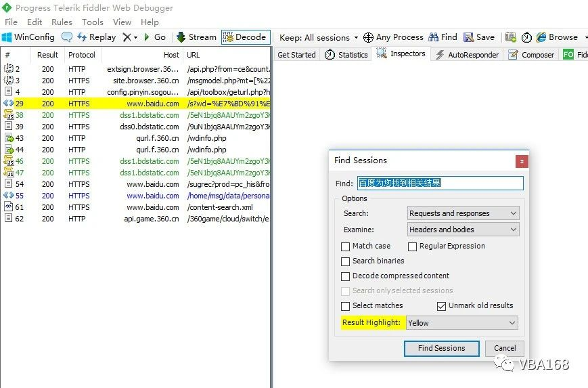Enable the Select matches checkbox

(x=345, y=306)
